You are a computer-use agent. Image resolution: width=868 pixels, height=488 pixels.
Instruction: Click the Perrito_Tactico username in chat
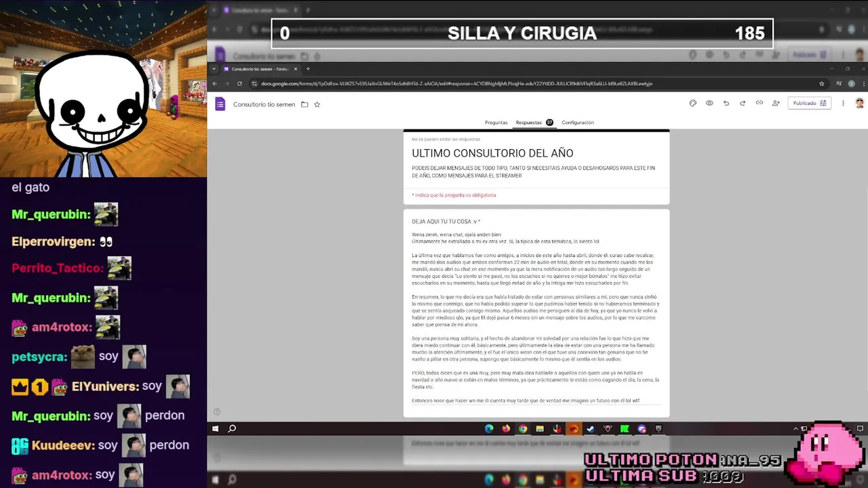tap(58, 268)
